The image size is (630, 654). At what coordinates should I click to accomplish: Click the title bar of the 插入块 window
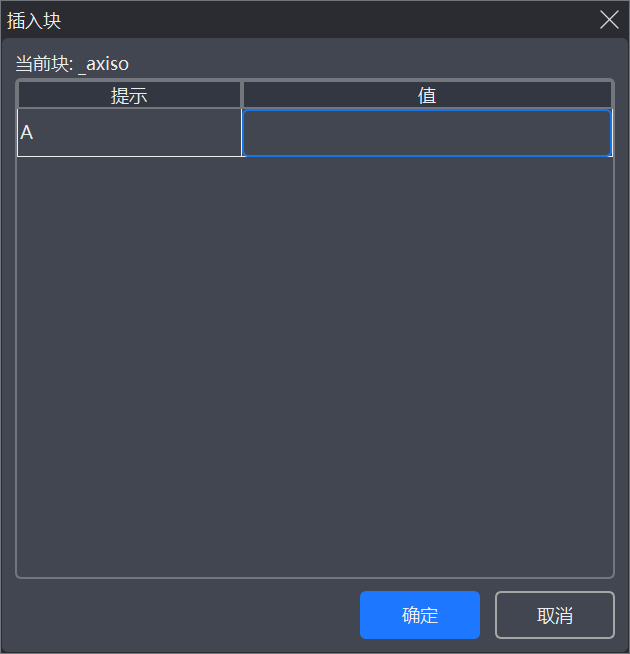pos(300,20)
